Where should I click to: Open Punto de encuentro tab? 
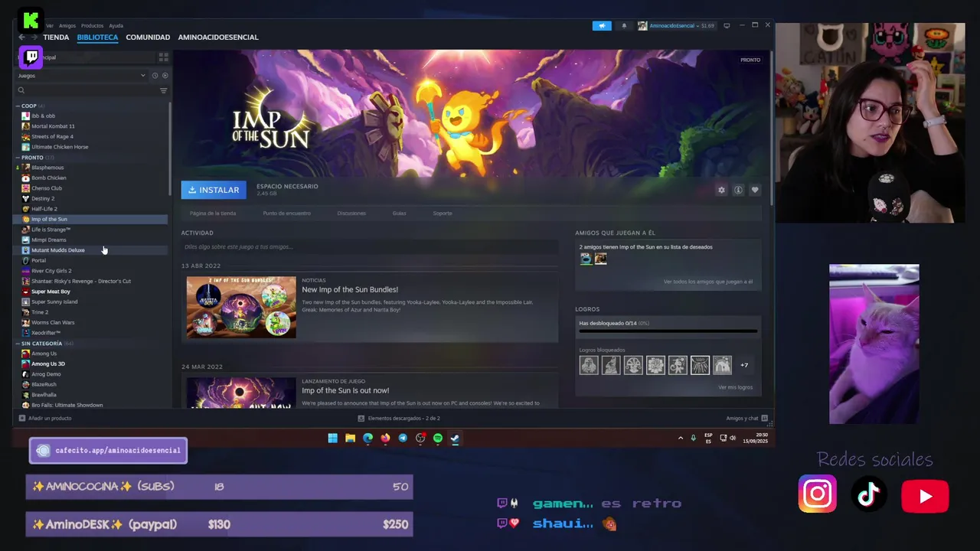point(286,214)
